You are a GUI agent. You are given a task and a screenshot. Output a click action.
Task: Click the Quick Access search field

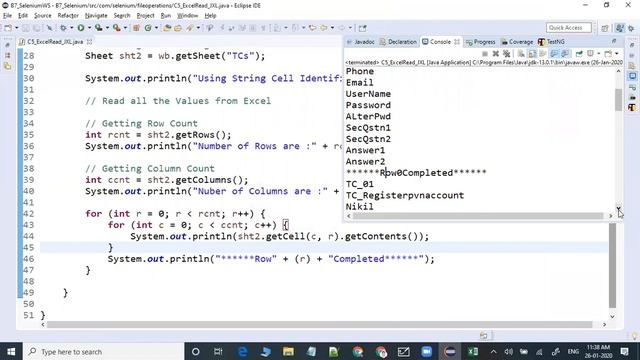569,28
